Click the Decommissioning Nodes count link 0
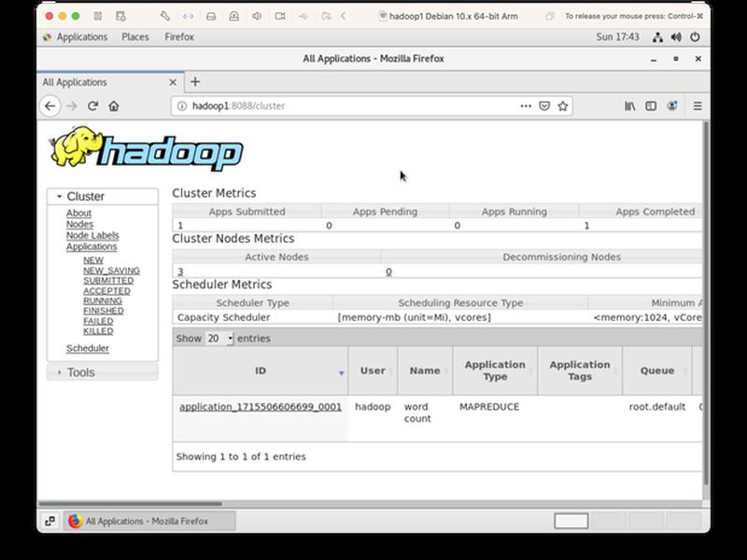 [x=388, y=272]
